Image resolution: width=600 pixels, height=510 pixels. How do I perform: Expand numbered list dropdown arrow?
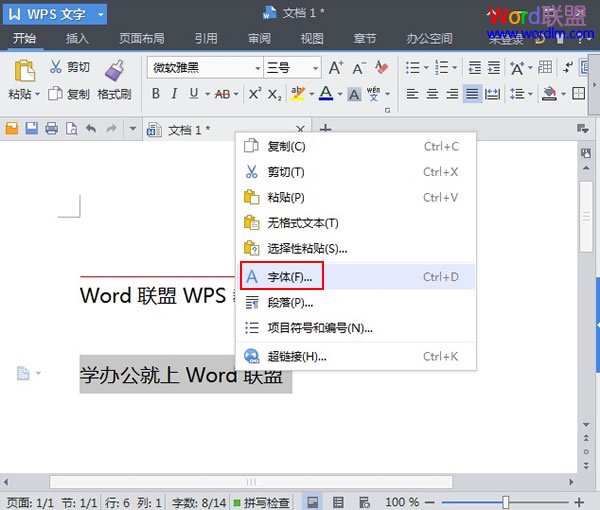point(455,68)
